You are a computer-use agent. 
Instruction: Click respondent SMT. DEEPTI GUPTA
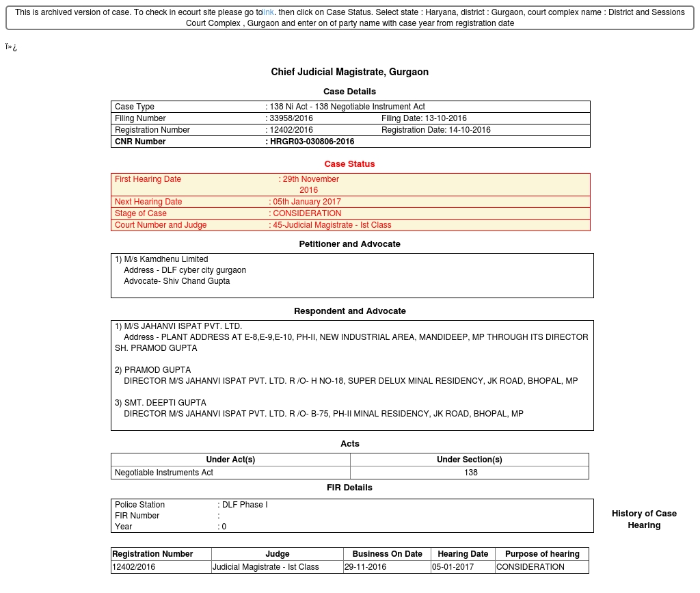(165, 403)
